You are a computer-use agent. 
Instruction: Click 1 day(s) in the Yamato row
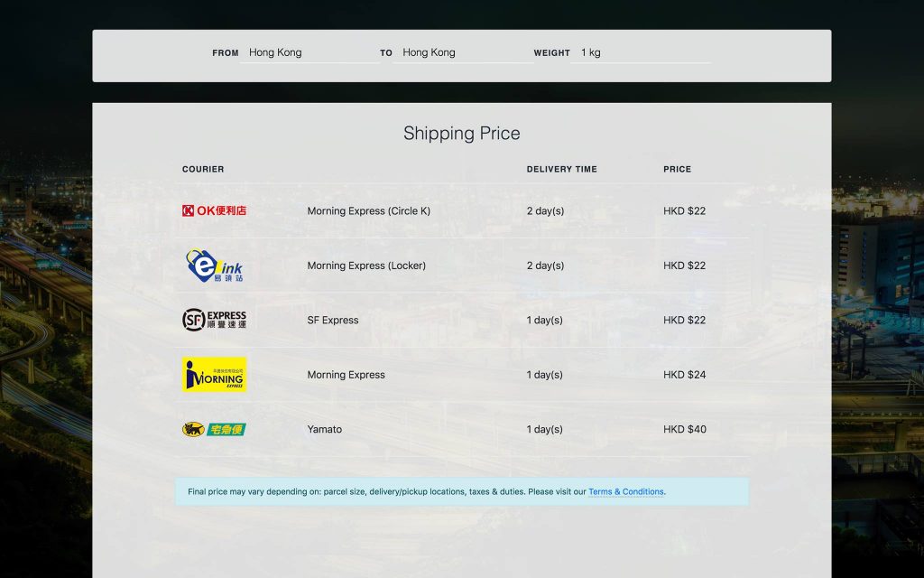(x=544, y=429)
